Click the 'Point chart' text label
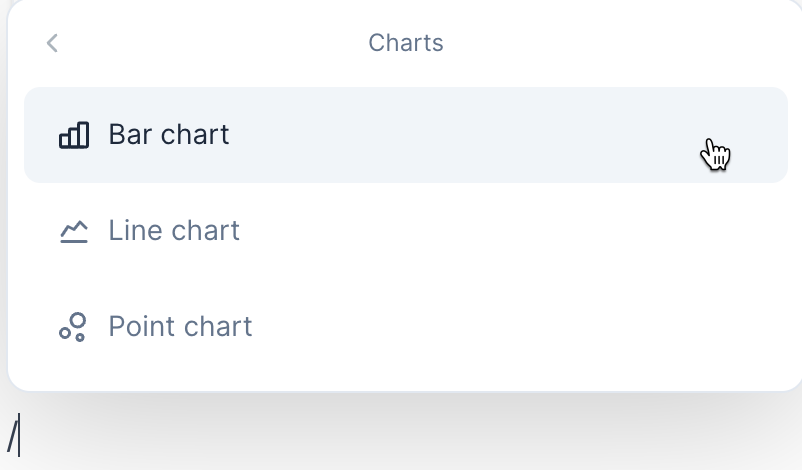Screen dimensions: 802x470 coord(180,327)
